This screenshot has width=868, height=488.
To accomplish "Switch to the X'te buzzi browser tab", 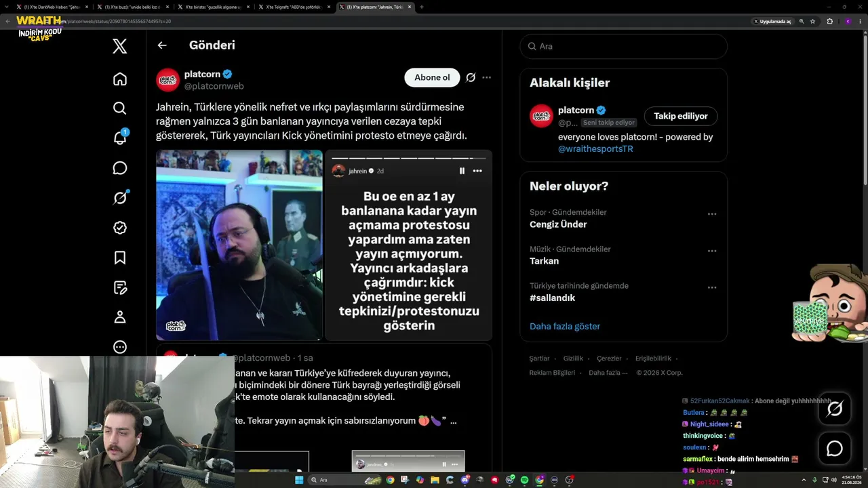I will coord(134,7).
